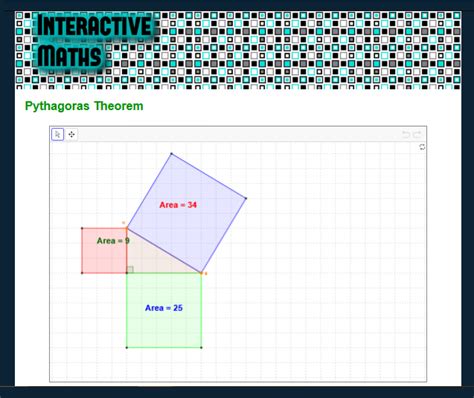The height and width of the screenshot is (398, 474).
Task: Click the blue square's rightmost vertex point
Action: (246, 199)
